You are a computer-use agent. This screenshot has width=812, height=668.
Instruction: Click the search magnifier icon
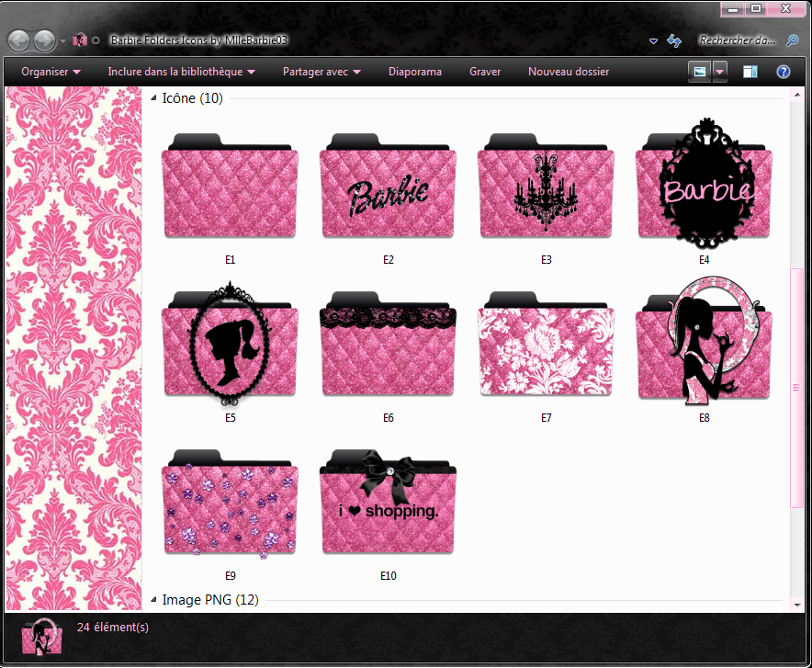pyautogui.click(x=792, y=40)
